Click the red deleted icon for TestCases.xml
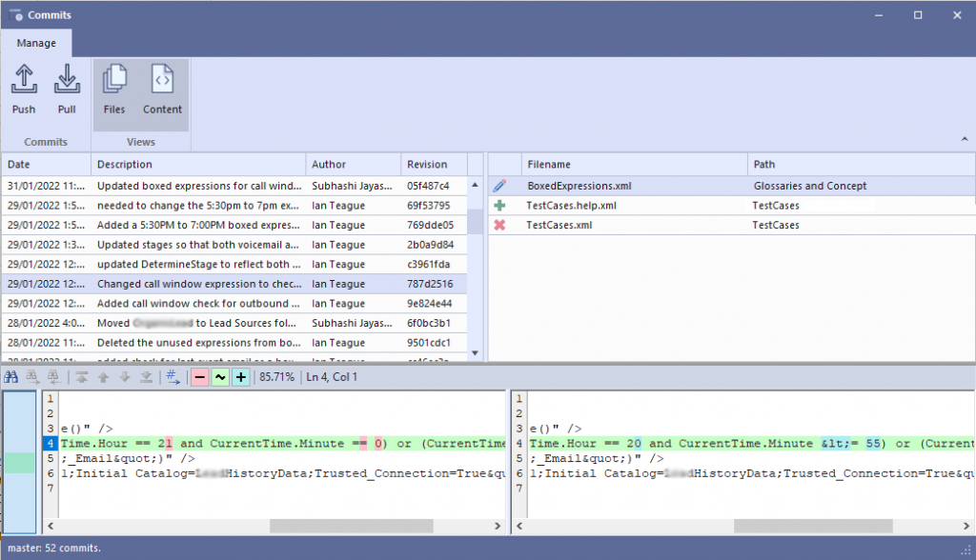This screenshot has height=560, width=976. click(499, 226)
